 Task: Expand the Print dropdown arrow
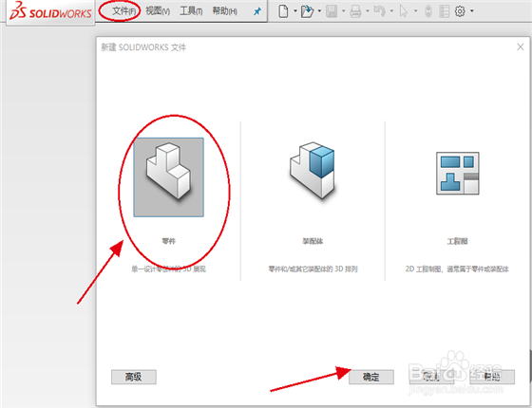[x=368, y=11]
